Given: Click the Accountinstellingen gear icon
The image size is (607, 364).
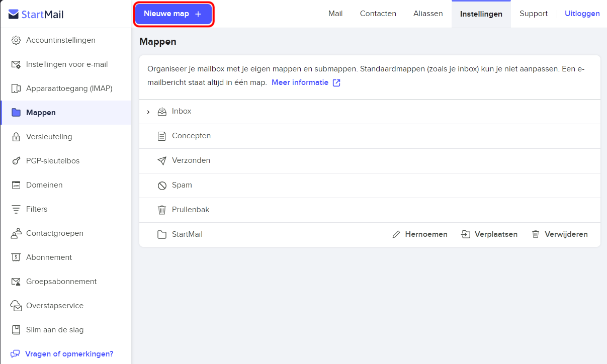Looking at the screenshot, I should pyautogui.click(x=16, y=40).
